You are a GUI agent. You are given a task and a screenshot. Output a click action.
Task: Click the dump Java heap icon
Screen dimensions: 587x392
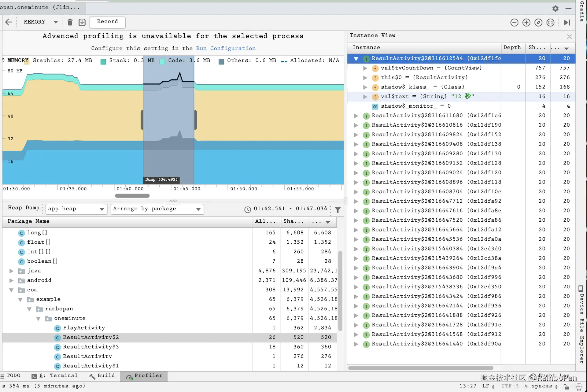[x=82, y=22]
